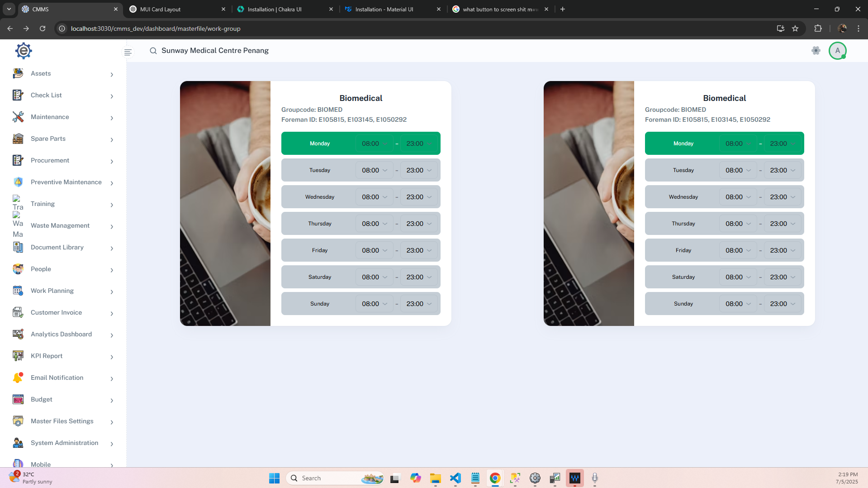Image resolution: width=868 pixels, height=488 pixels.
Task: Open the Master Files Settings menu item
Action: point(62,421)
